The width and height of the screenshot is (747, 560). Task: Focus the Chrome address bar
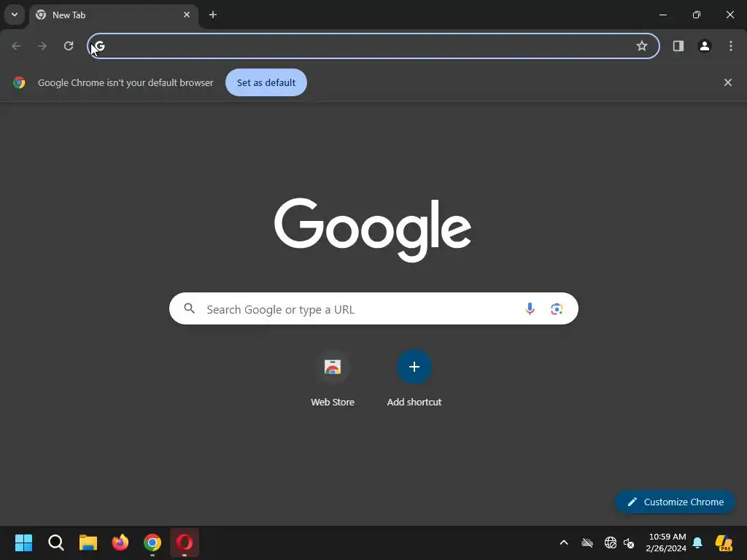tap(373, 46)
